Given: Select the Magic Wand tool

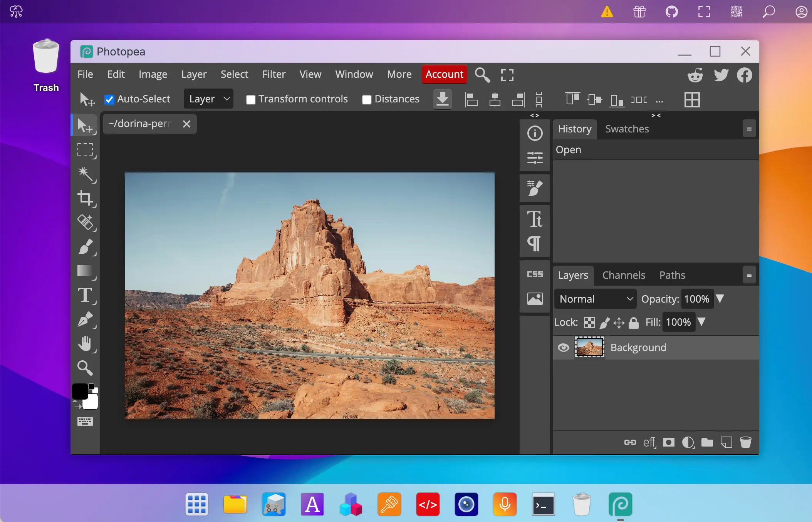Looking at the screenshot, I should 86,174.
